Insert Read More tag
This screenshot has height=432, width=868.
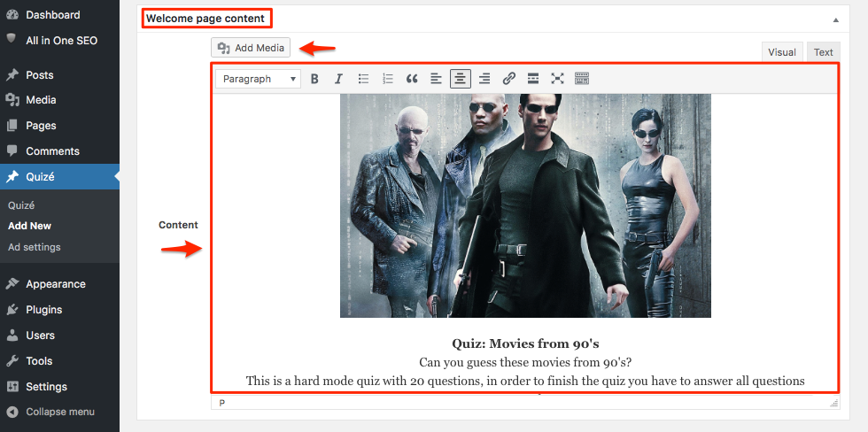pos(533,79)
